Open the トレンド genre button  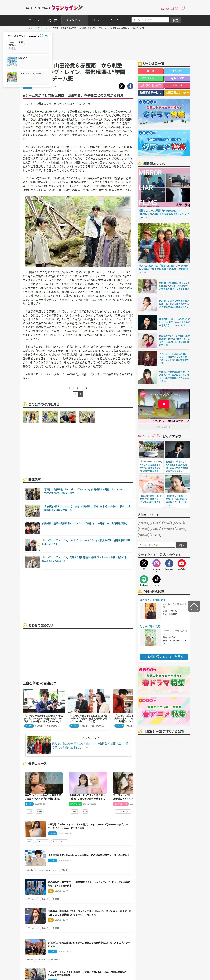(177, 86)
